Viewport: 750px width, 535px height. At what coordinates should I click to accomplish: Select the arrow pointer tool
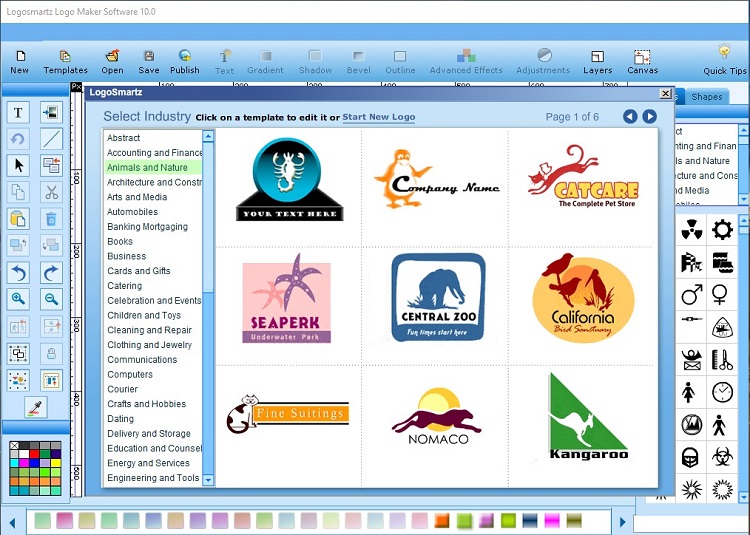[x=18, y=165]
